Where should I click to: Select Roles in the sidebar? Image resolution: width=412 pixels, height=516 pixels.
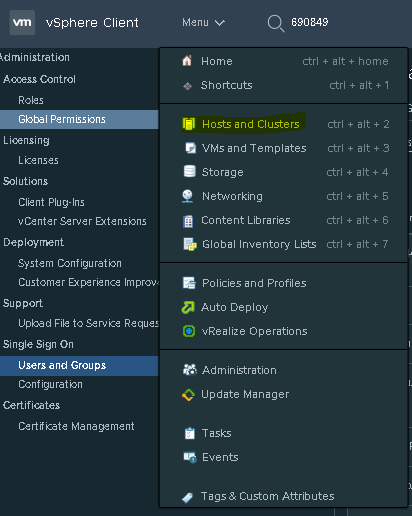point(31,100)
